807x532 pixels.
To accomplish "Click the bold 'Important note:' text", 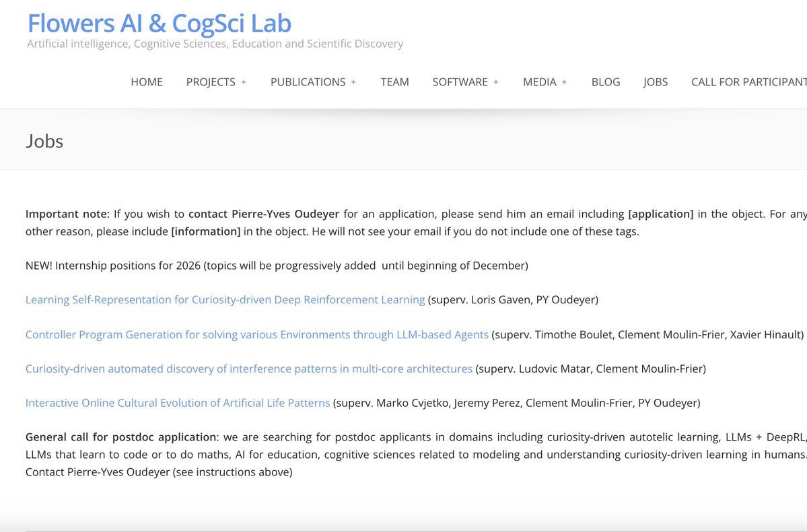I will [67, 214].
